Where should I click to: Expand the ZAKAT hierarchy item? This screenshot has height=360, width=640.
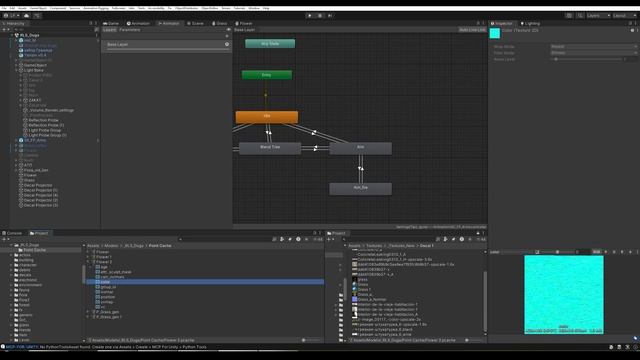coord(20,100)
